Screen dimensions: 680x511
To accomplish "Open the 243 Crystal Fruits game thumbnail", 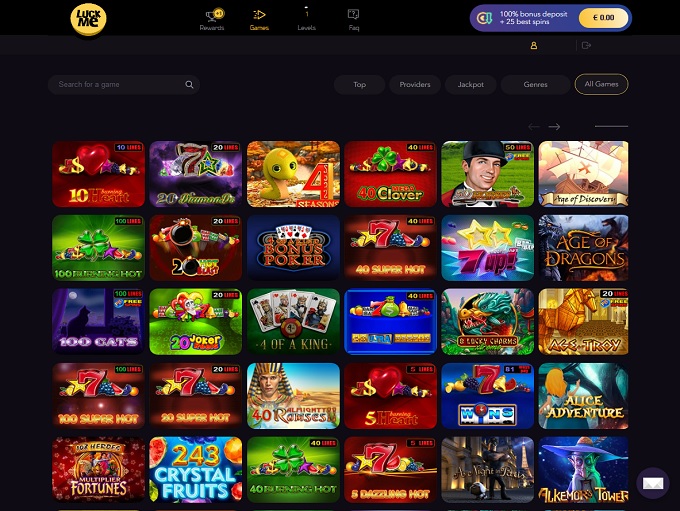I will pos(196,469).
